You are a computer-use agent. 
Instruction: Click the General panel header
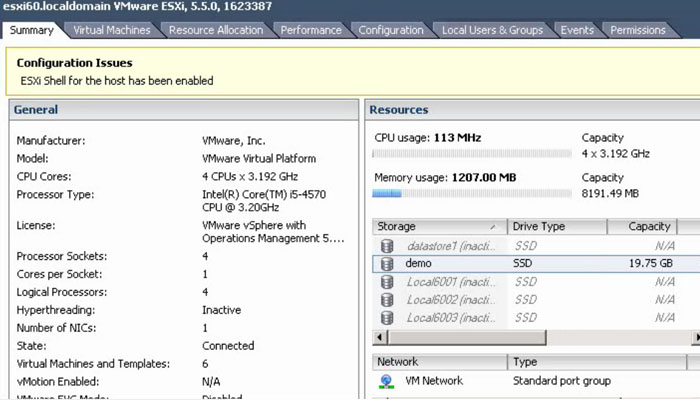pos(183,110)
